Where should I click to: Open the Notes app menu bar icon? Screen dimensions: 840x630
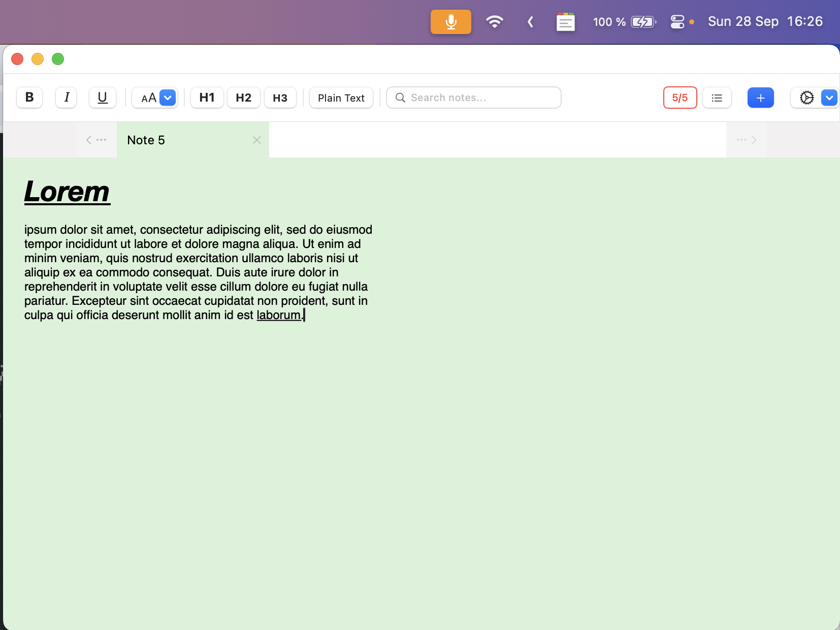(x=566, y=22)
